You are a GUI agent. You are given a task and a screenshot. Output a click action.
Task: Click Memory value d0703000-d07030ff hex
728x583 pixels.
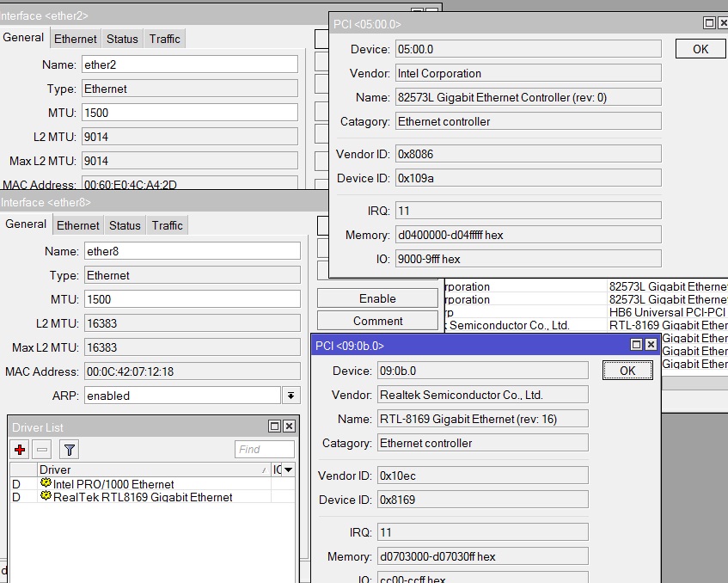pos(483,556)
